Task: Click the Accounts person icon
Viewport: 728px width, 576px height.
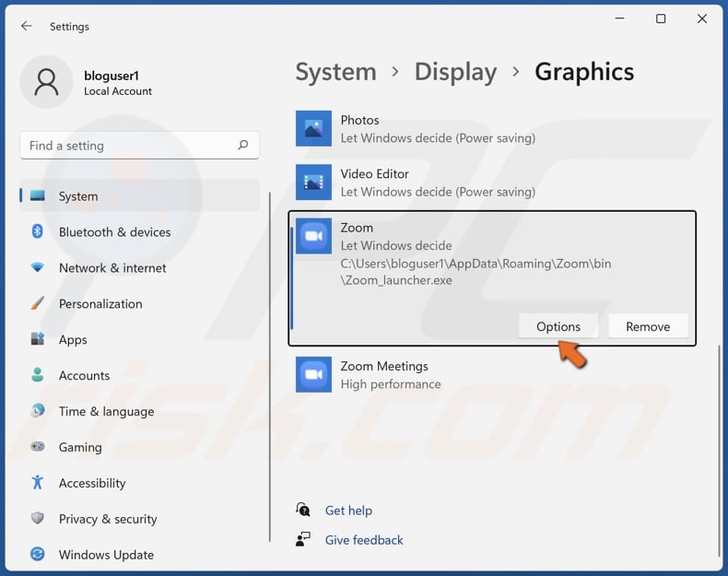Action: (x=38, y=374)
